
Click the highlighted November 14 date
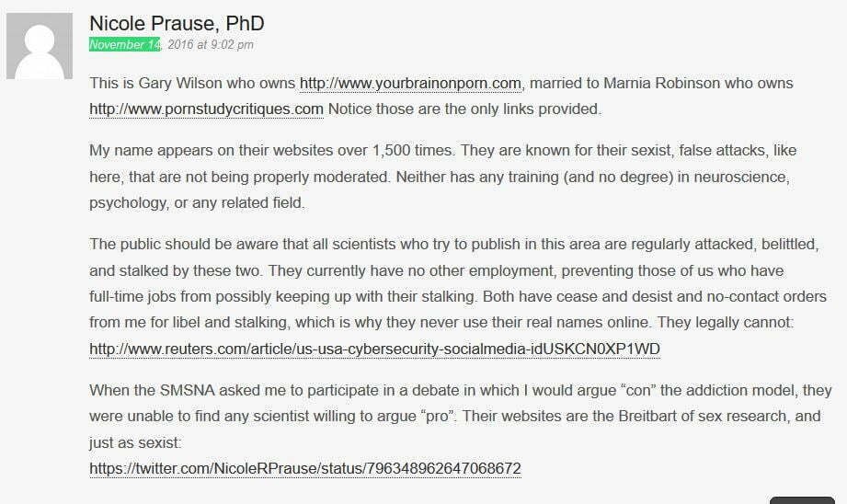point(124,44)
